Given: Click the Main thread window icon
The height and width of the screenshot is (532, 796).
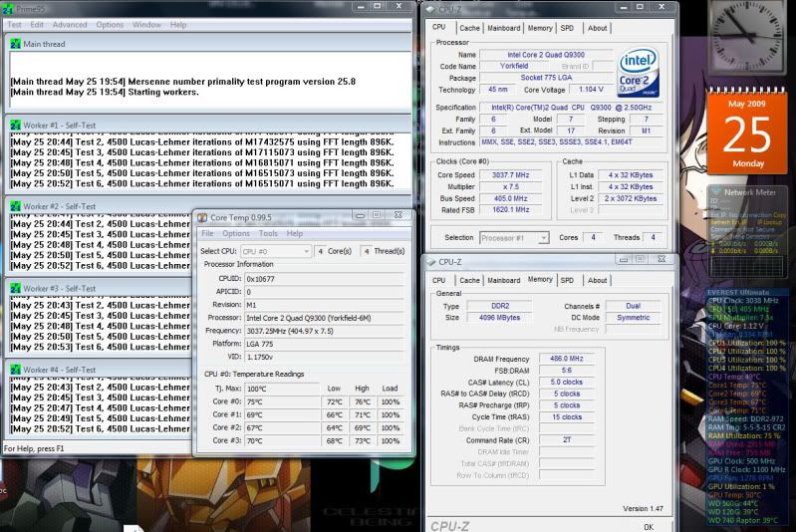Looking at the screenshot, I should (x=15, y=44).
